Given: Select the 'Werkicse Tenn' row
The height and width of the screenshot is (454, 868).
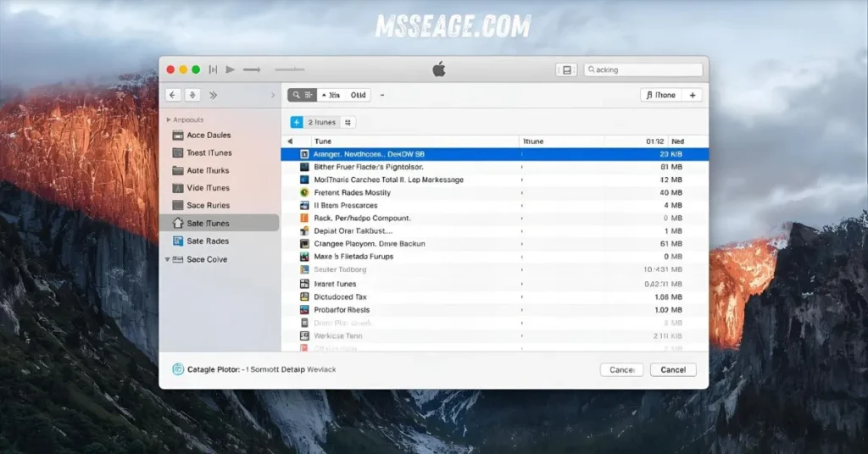Looking at the screenshot, I should pos(494,335).
